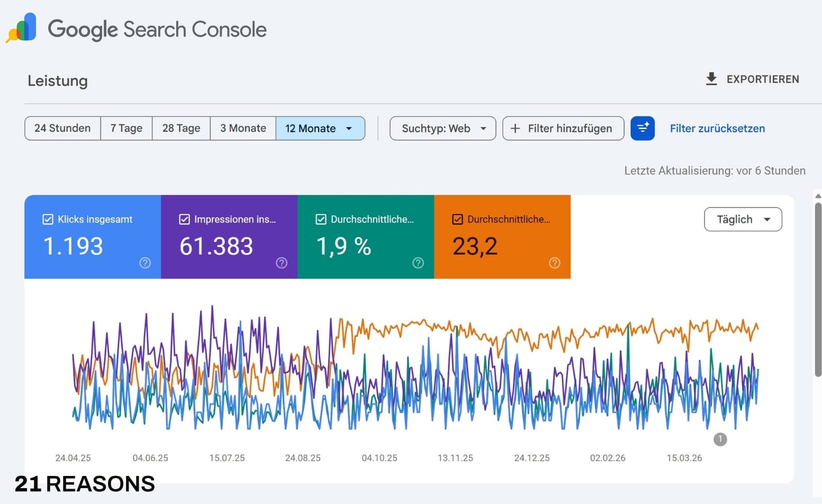
Task: Click the 61.383 impressions value
Action: point(216,246)
